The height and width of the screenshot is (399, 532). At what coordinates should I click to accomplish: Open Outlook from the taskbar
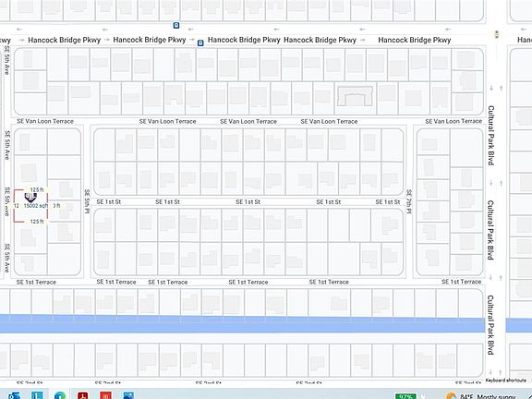[x=14, y=395]
